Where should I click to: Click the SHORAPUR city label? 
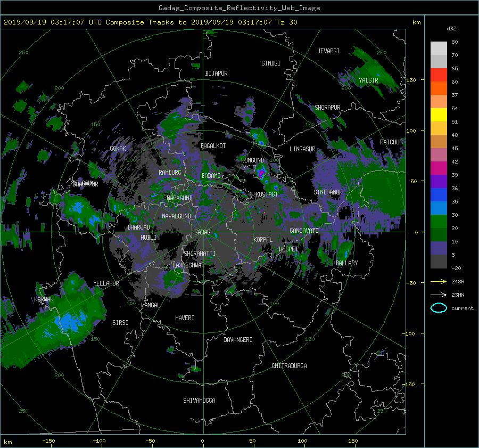coord(327,108)
